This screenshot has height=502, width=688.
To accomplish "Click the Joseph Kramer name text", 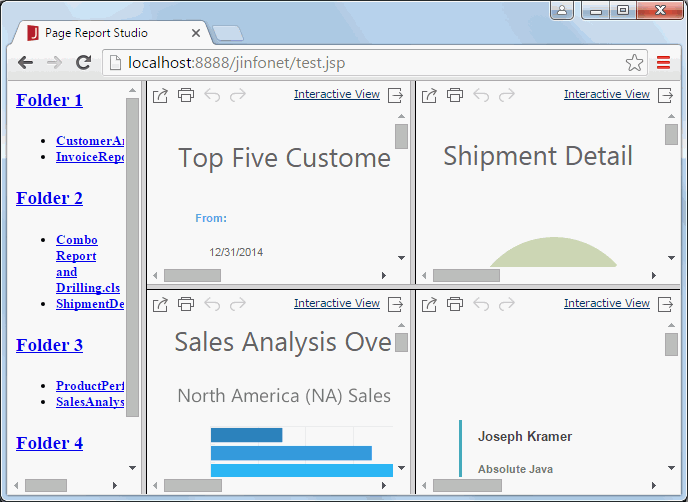I will tap(525, 436).
